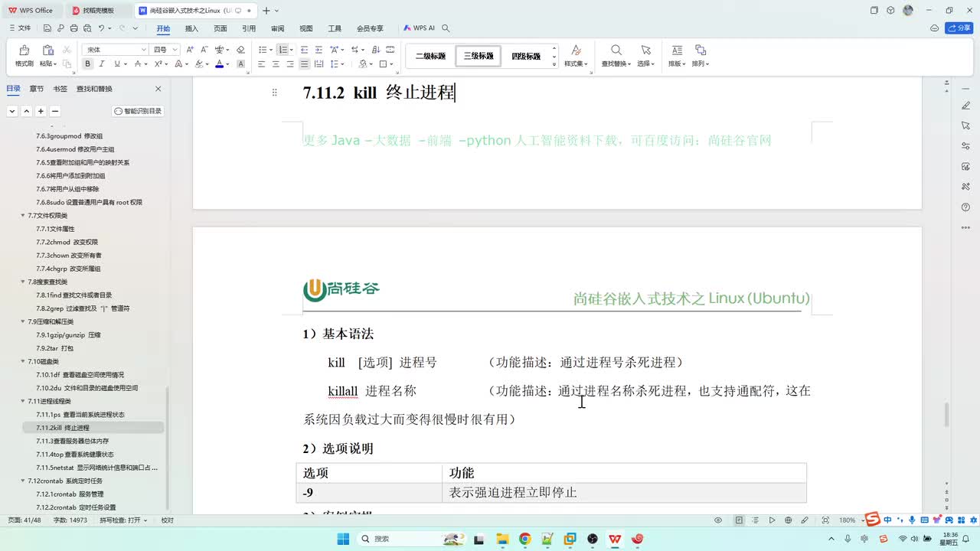Open the 审阅 (Review) ribbon tab
Screen dimensions: 980x551
277,28
